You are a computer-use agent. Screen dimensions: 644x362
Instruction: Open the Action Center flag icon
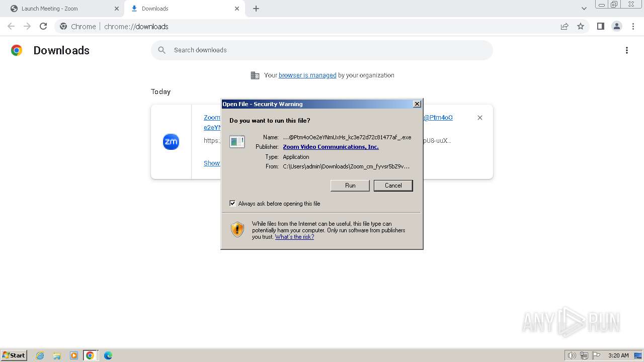coord(596,355)
